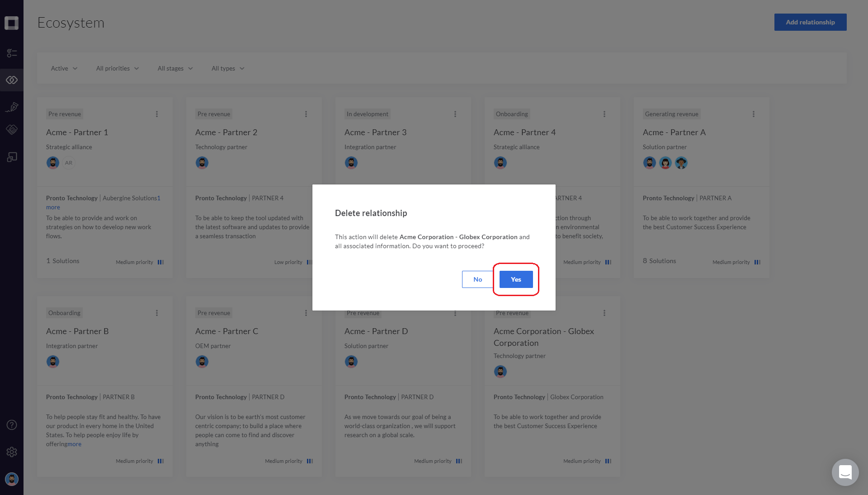This screenshot has height=495, width=868.
Task: Open the three-dot menu on the Globex Corporation card
Action: [604, 313]
